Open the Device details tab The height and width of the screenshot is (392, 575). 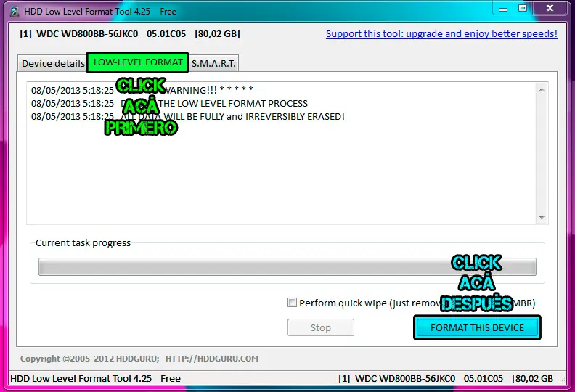pyautogui.click(x=52, y=63)
